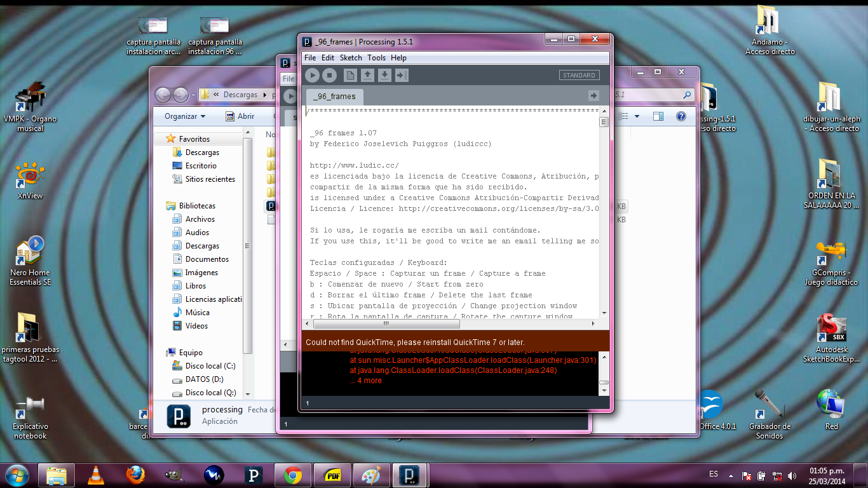
Task: Click the navigation pane scroll down arrow
Action: pyautogui.click(x=248, y=395)
